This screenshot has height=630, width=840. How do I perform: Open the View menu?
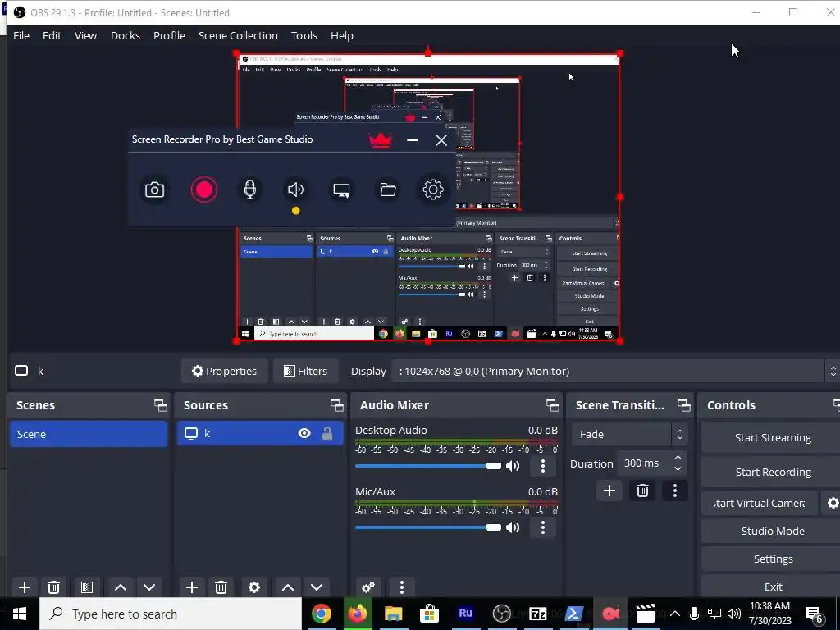click(x=85, y=35)
